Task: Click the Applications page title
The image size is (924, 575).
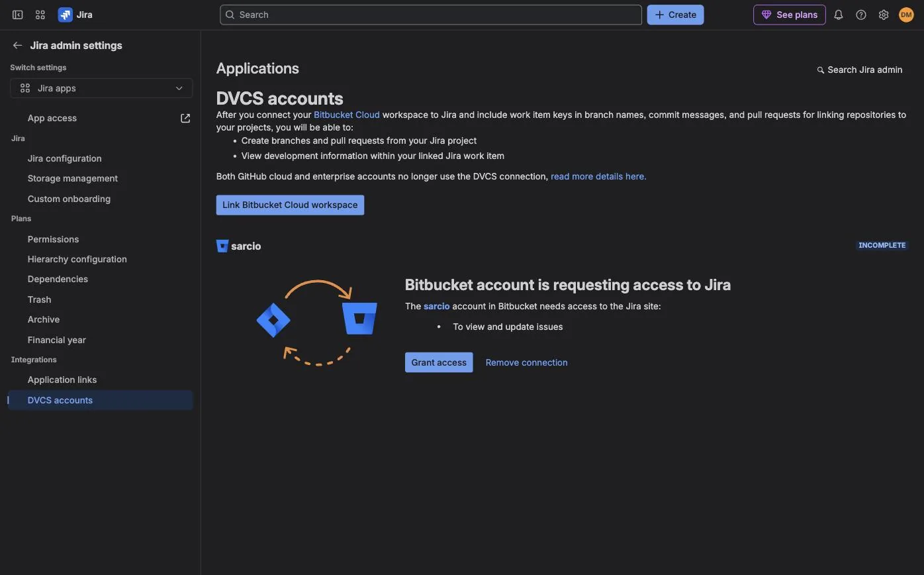Action: 257,69
